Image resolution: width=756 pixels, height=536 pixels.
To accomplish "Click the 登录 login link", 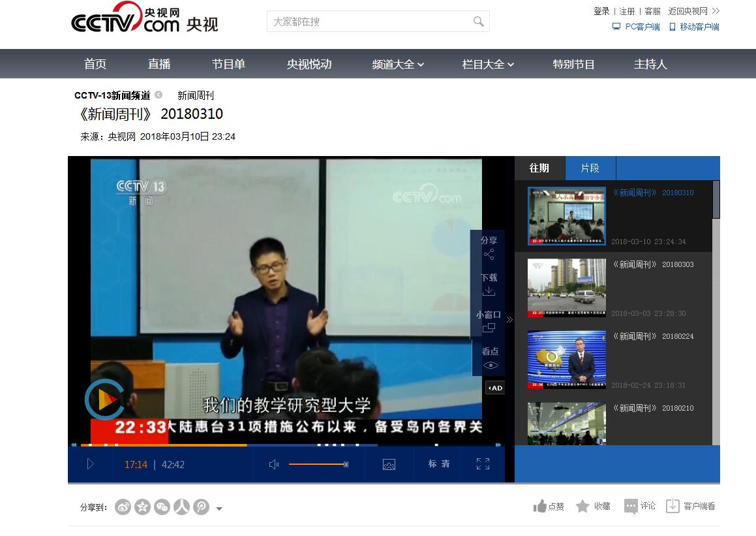I will (x=601, y=11).
